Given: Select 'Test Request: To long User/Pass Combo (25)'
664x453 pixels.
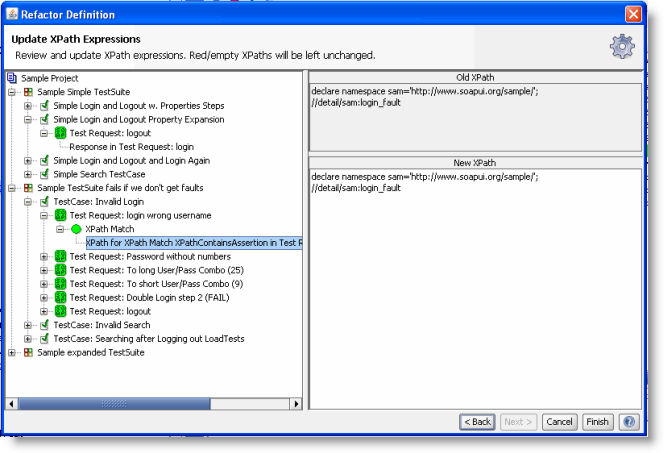Looking at the screenshot, I should tap(157, 270).
